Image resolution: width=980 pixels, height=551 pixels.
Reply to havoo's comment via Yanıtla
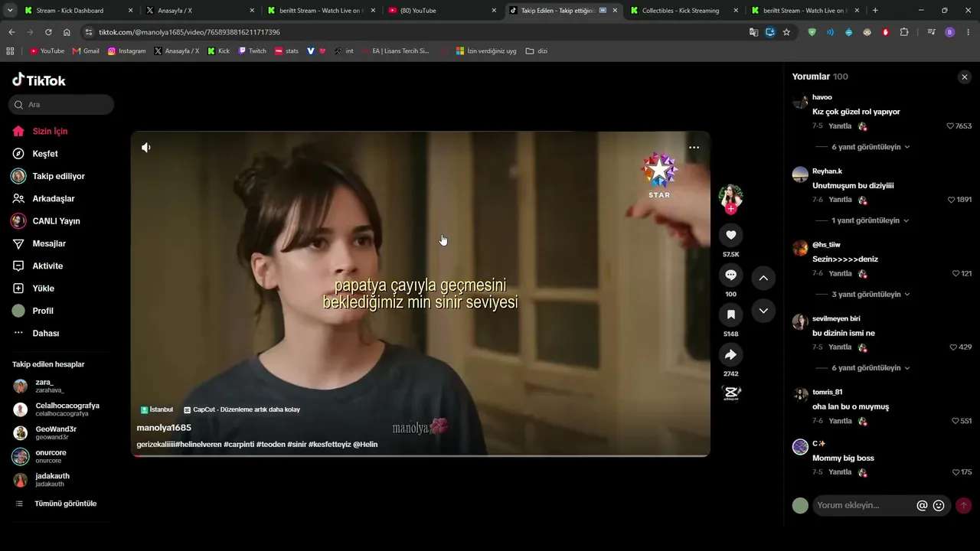click(x=840, y=126)
